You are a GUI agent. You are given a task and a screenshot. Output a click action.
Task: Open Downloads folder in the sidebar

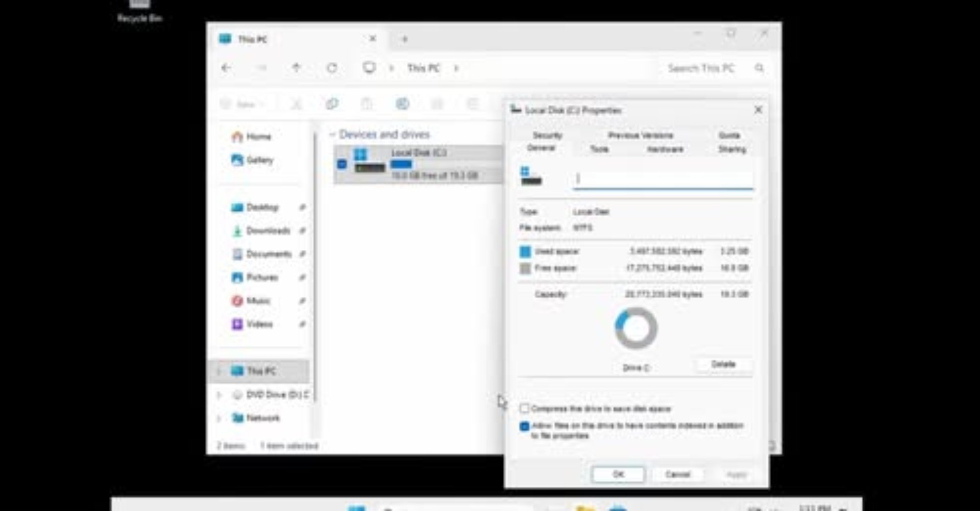(x=267, y=231)
